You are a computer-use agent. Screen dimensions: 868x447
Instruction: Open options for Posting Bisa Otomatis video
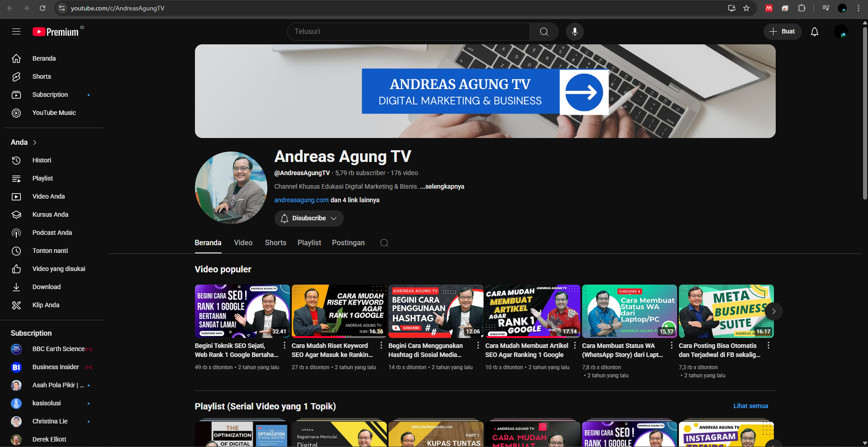pyautogui.click(x=768, y=346)
